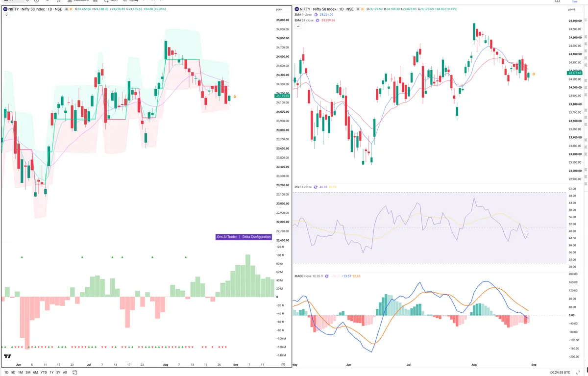Collapse the right chart indicator legend chevron
Viewport: 588px width, 376px height.
(x=297, y=26)
